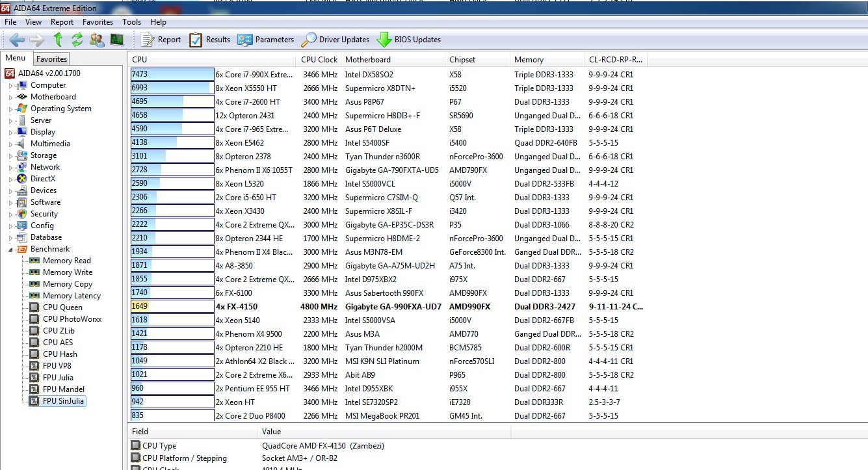
Task: Click the users icon in the toolbar
Action: [97, 40]
